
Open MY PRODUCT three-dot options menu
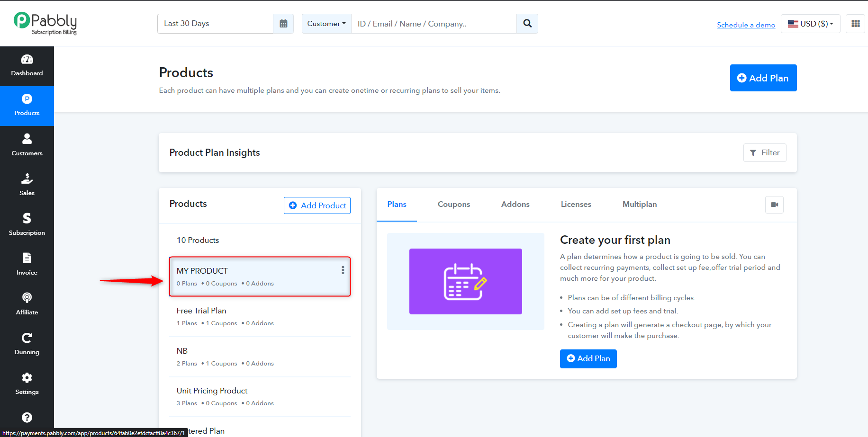tap(343, 270)
